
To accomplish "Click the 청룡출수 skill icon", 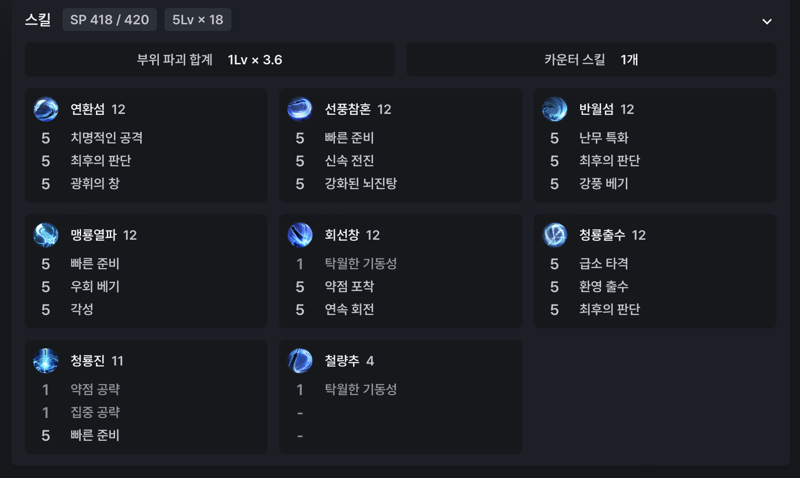I will pos(555,235).
